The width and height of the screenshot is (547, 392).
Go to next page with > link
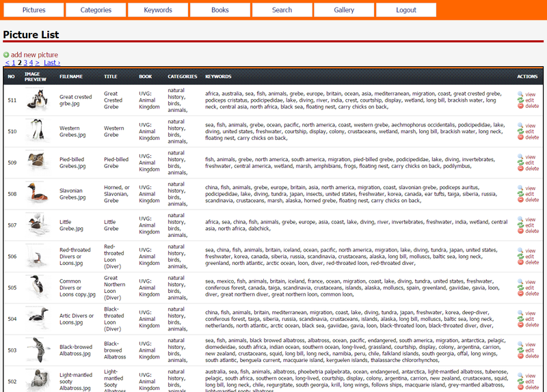pyautogui.click(x=38, y=63)
